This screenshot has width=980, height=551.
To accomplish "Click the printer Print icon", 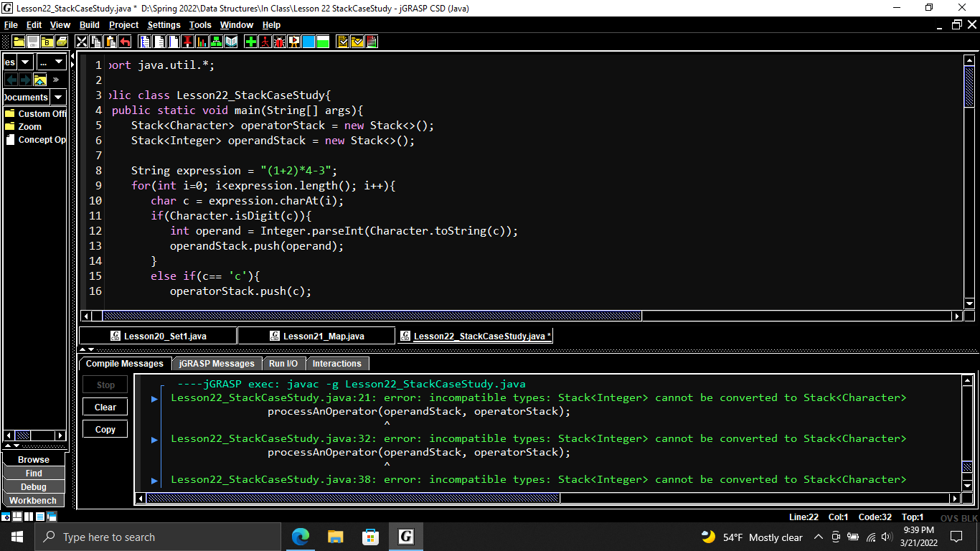I will tap(61, 42).
